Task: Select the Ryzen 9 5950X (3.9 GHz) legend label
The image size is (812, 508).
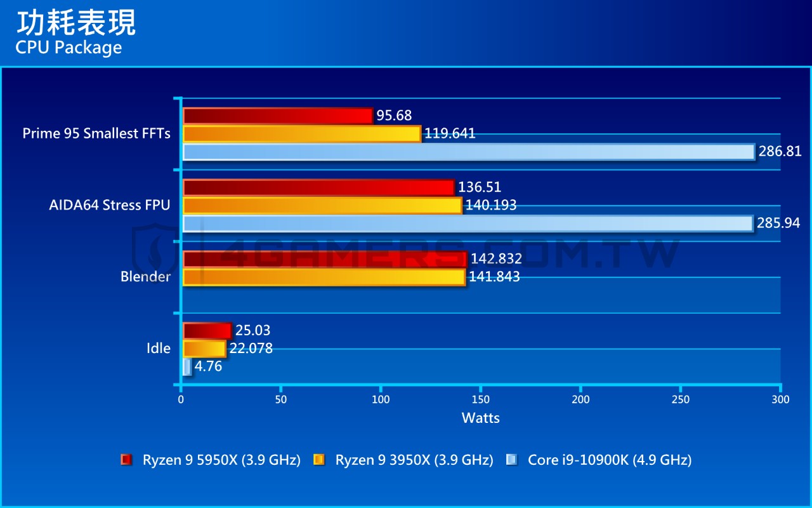Action: click(221, 460)
